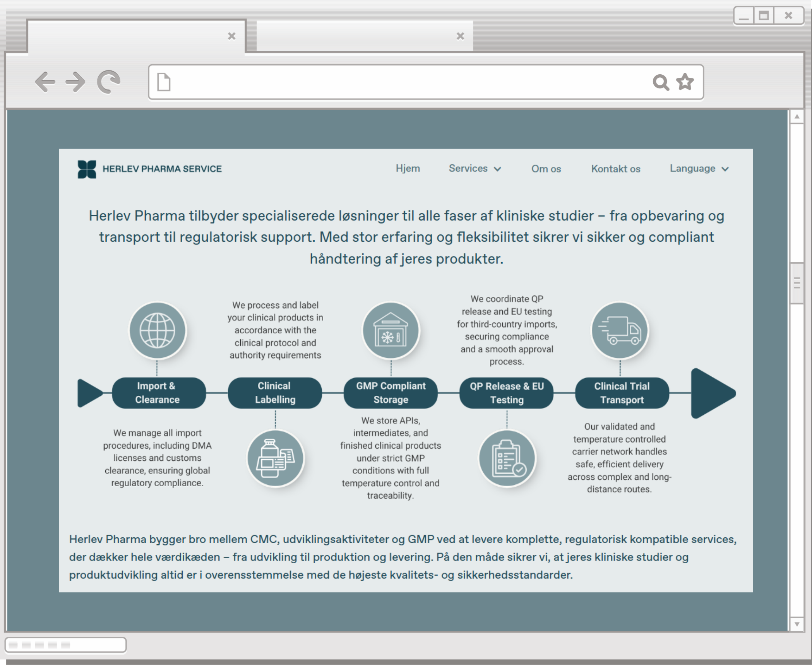This screenshot has width=812, height=665.
Task: Click the 'Herlev Pharma bygger bro' bottom paragraph
Action: [x=403, y=557]
